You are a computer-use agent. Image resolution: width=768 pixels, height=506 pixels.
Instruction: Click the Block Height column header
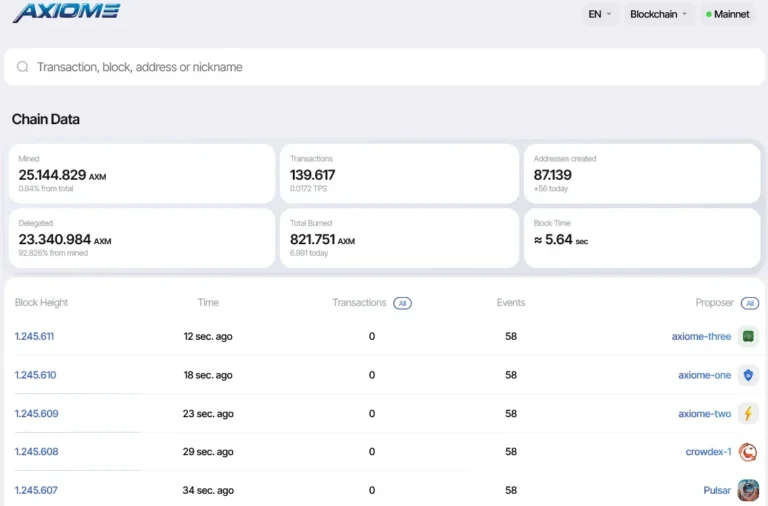41,303
